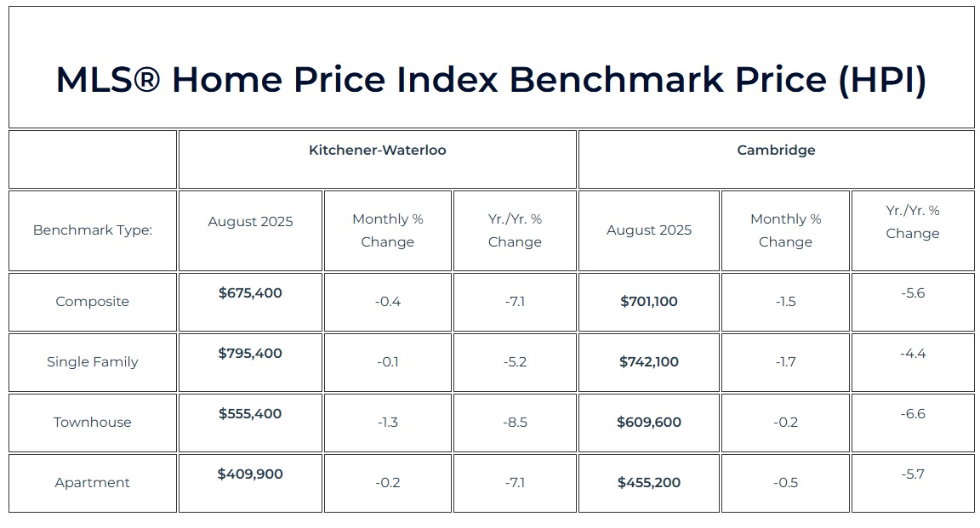Select the $795,400 Single Family price
Screen dimensions: 980x528
250,354
